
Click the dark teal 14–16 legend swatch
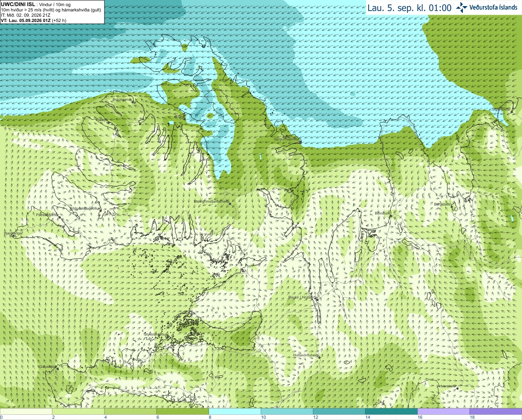click(x=391, y=411)
